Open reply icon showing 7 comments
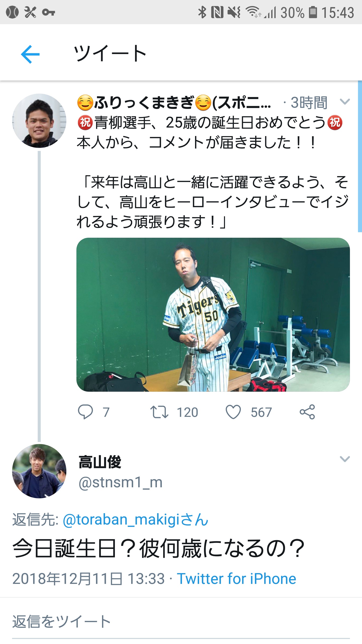The width and height of the screenshot is (362, 644). pos(85,412)
